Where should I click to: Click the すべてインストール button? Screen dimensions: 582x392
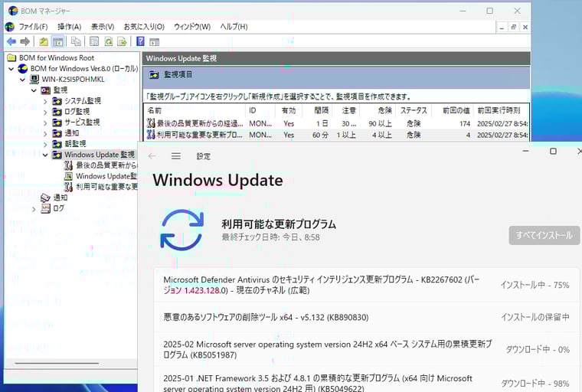coord(544,235)
